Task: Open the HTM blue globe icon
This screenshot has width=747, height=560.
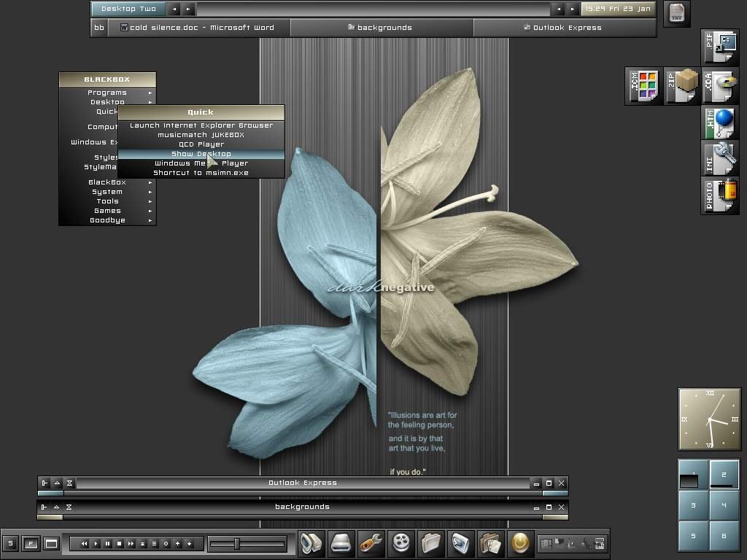Action: [x=721, y=122]
